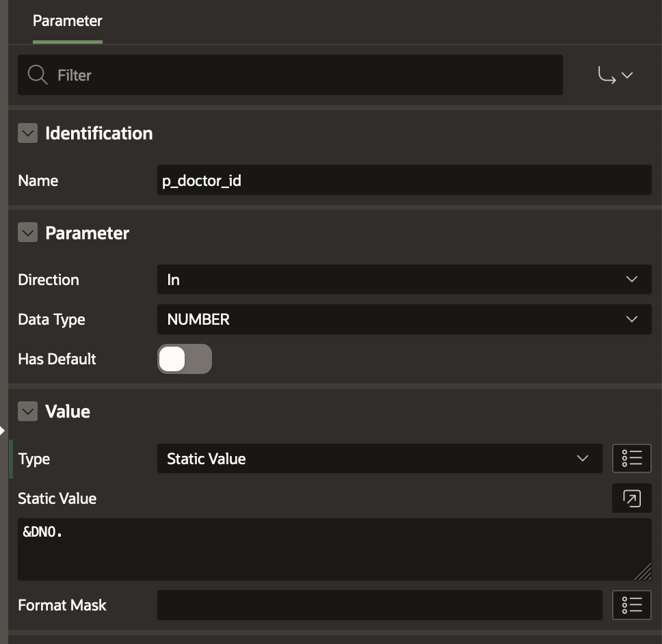Image resolution: width=662 pixels, height=644 pixels.
Task: Collapse the Value section
Action: pos(27,412)
